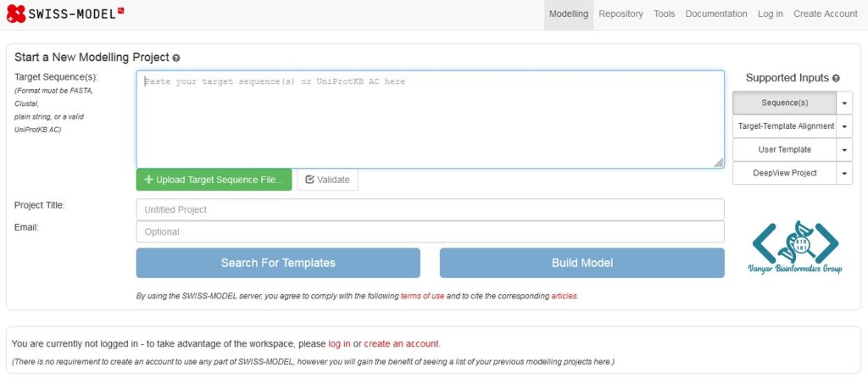868x384 pixels.
Task: Open the Repository menu
Action: [620, 14]
